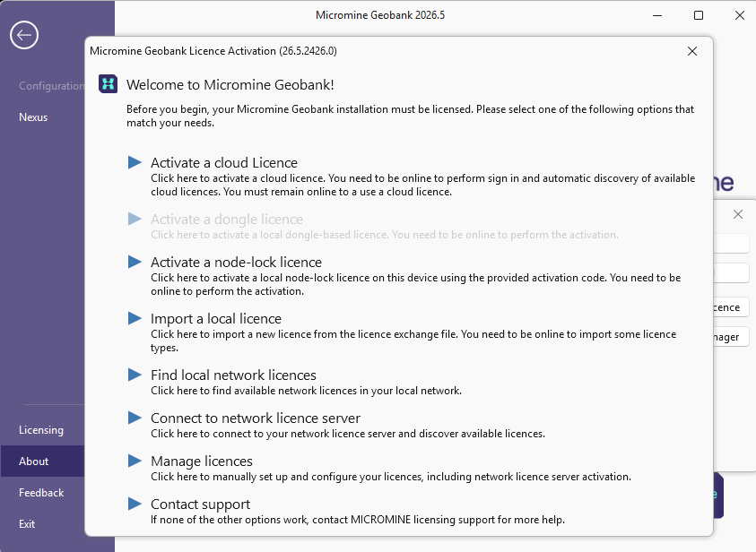Screen dimensions: 756x552
Task: Click the cloud licence description text
Action: pos(422,185)
